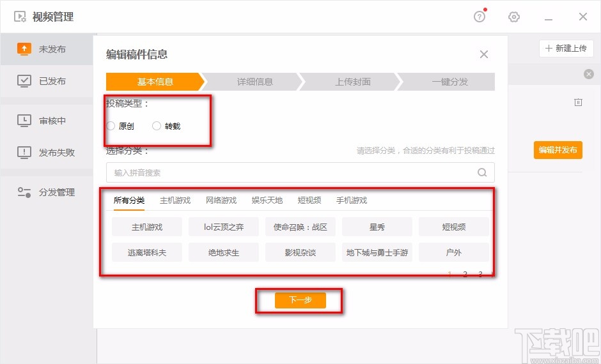The image size is (601, 364).
Task: Click the 发布失败 exclamation icon in sidebar
Action: tap(24, 153)
